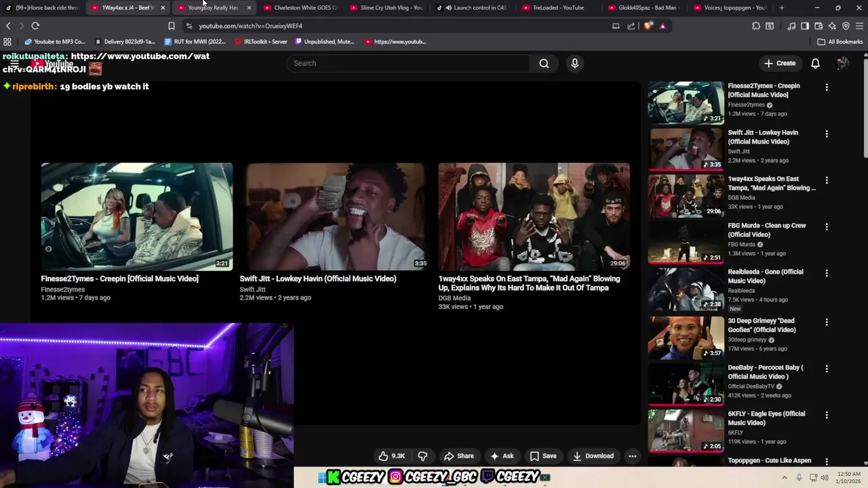Click the YouTube Create button

(x=780, y=63)
